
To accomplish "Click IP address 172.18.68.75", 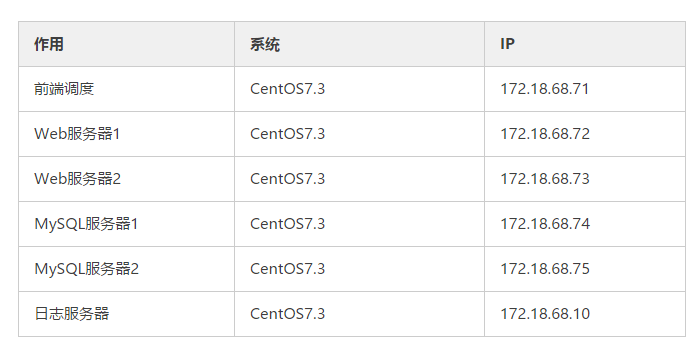I will pos(545,269).
